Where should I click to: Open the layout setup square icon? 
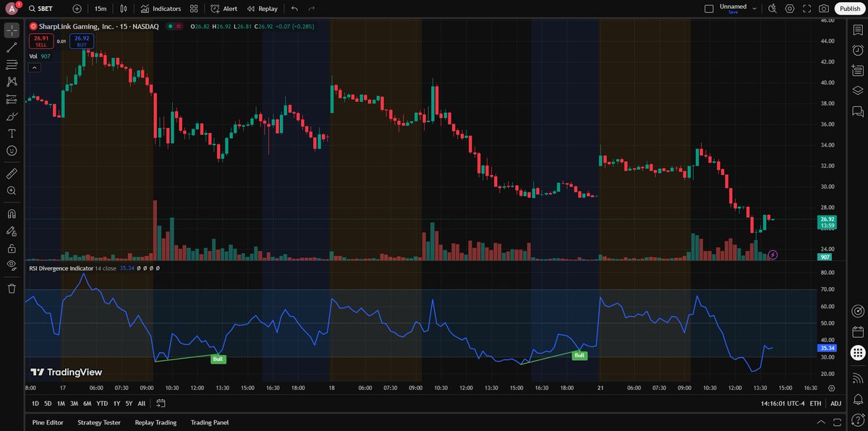tap(709, 9)
